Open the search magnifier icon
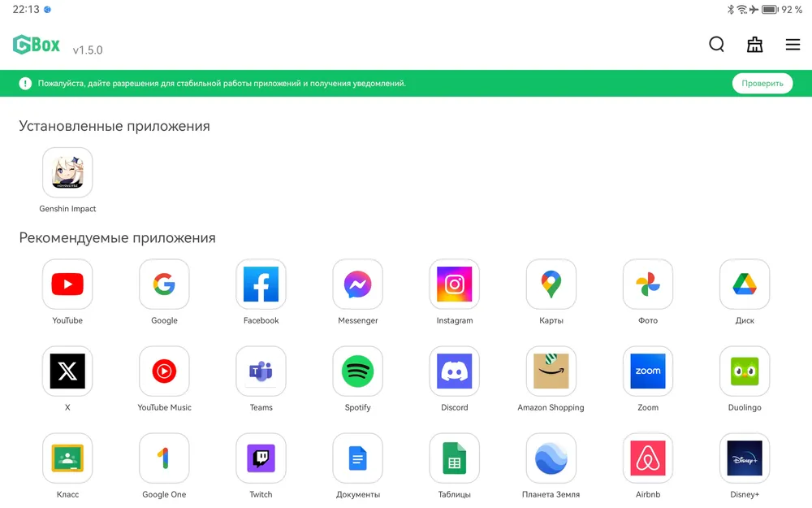Viewport: 812px width, 508px height. click(x=716, y=45)
